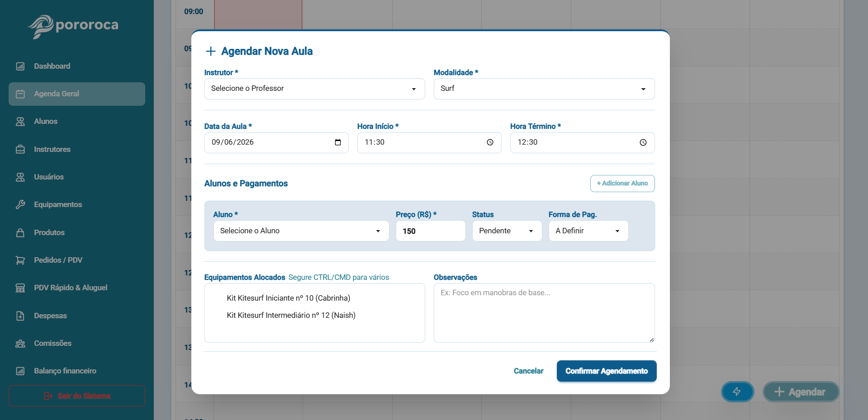Click the Hora Término time field
868x420 pixels.
coord(582,142)
